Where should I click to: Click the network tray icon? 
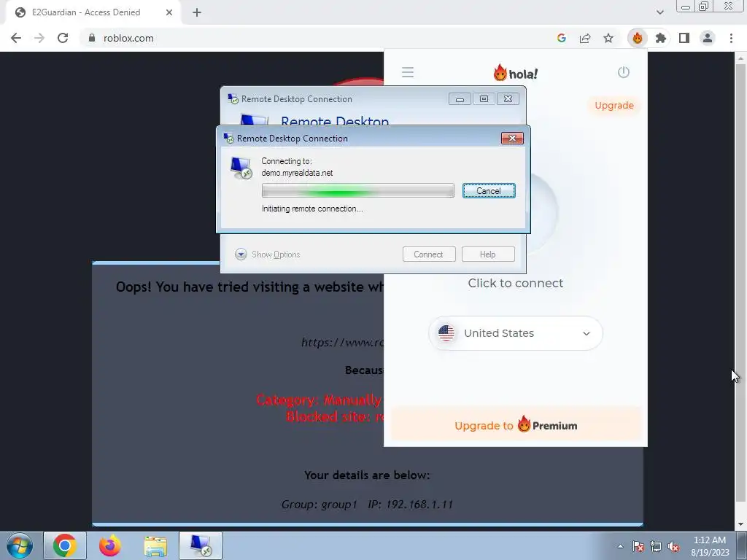click(656, 547)
